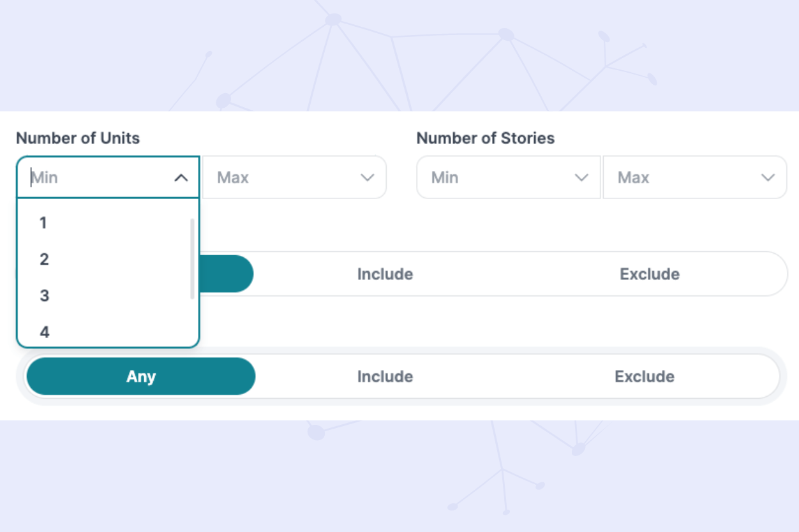
Task: Select Include on the upper filter row
Action: tap(385, 274)
